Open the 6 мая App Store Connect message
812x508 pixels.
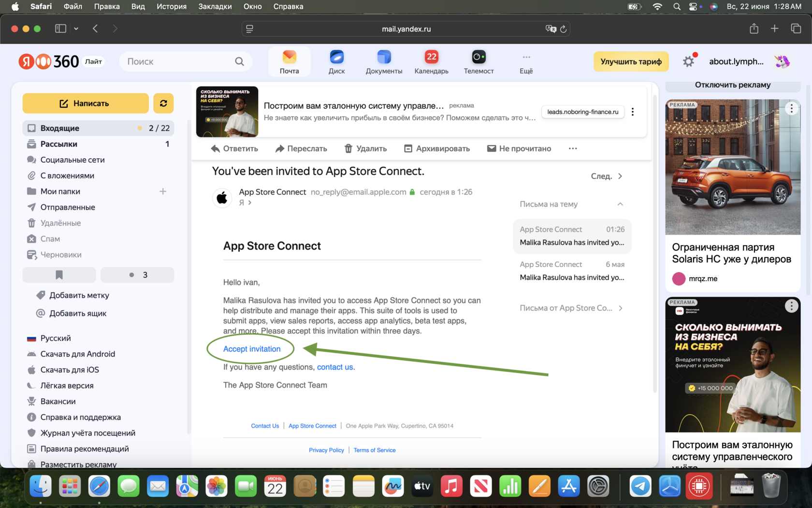point(572,271)
